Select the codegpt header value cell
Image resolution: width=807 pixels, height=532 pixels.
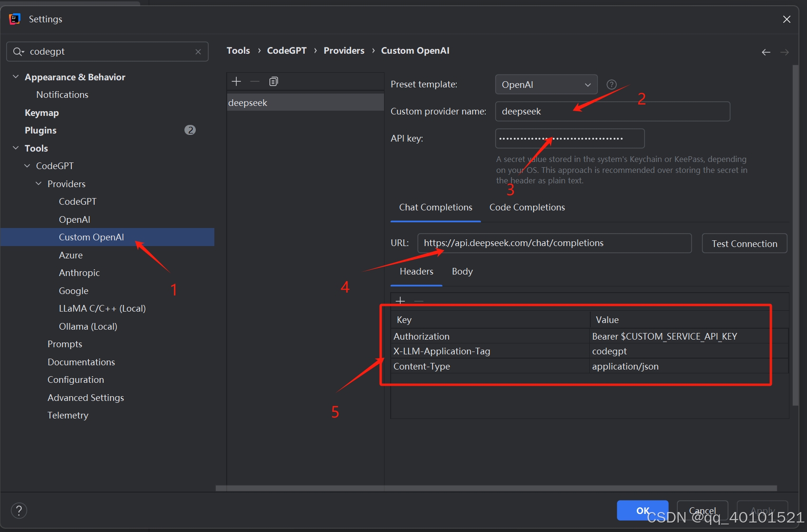click(689, 351)
